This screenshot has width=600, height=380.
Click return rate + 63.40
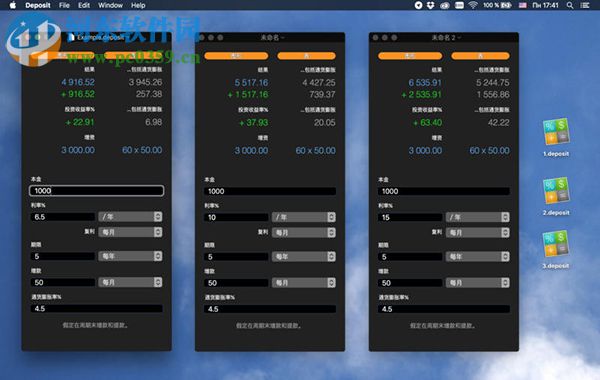tap(427, 122)
